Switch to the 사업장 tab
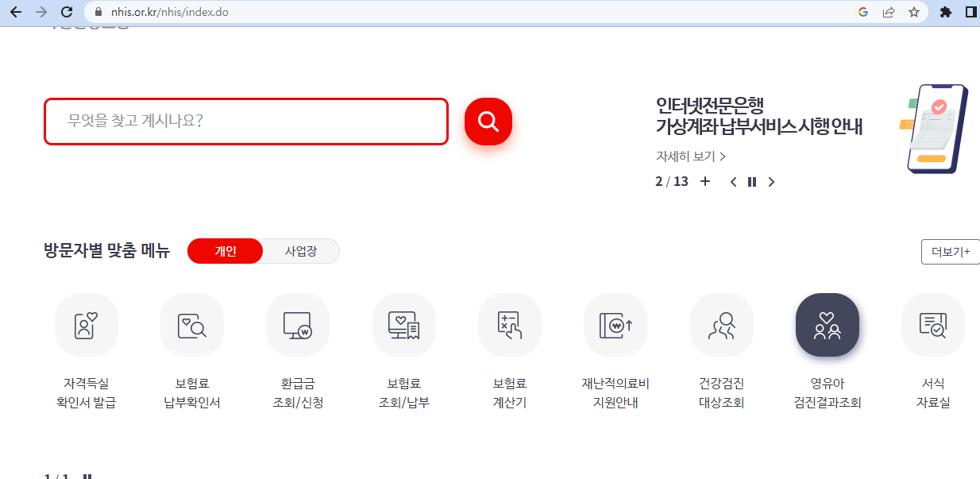The image size is (980, 479). pyautogui.click(x=302, y=250)
